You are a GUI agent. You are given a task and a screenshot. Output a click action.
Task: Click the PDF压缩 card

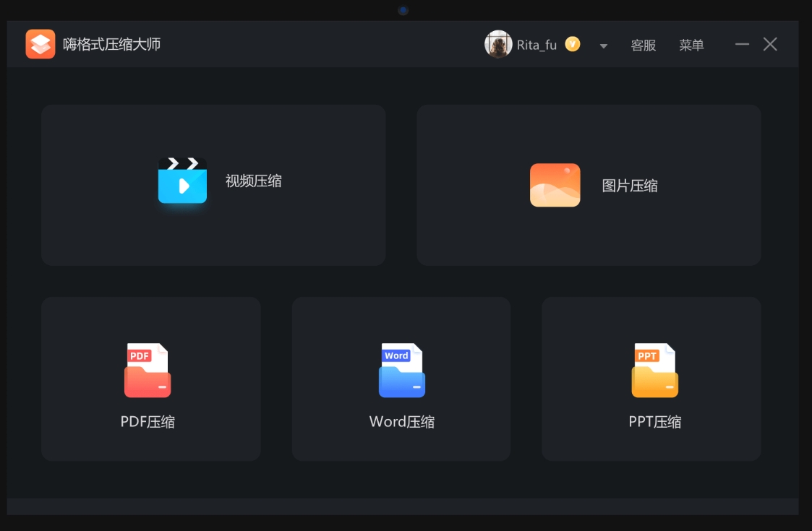[150, 379]
